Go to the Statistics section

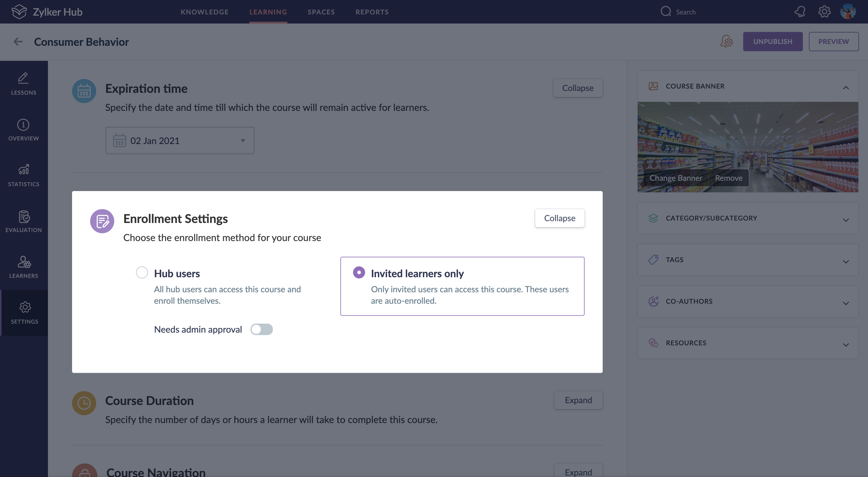[24, 175]
